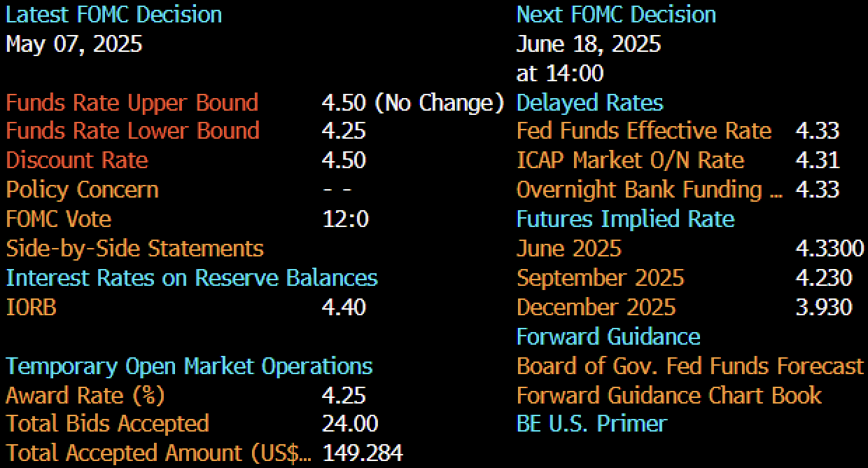Click the IORB rate label
Viewport: 868px width, 468px height.
31,307
